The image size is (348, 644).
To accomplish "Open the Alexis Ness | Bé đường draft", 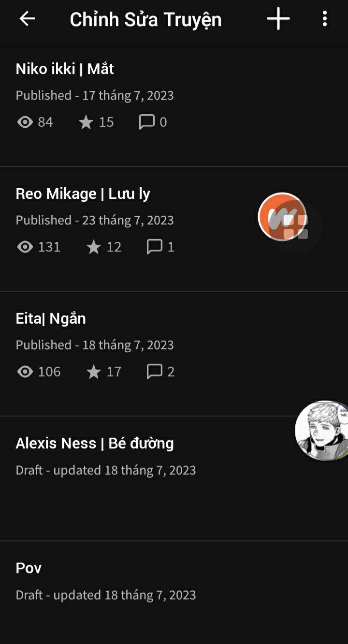I will pyautogui.click(x=174, y=479).
